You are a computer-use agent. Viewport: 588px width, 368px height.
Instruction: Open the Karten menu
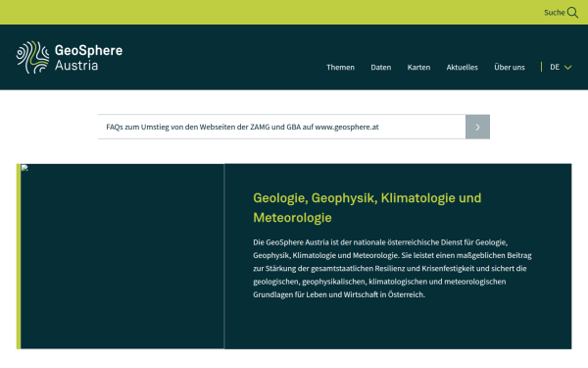(x=418, y=67)
